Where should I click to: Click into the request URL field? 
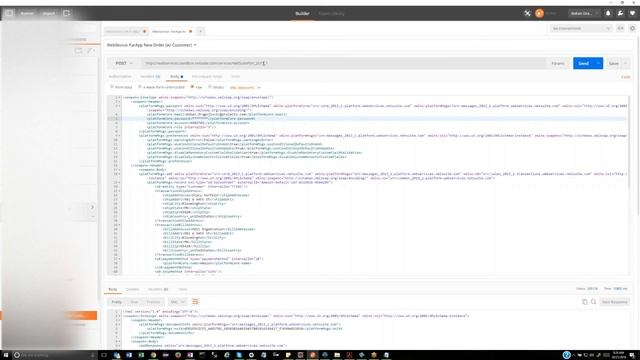click(343, 63)
